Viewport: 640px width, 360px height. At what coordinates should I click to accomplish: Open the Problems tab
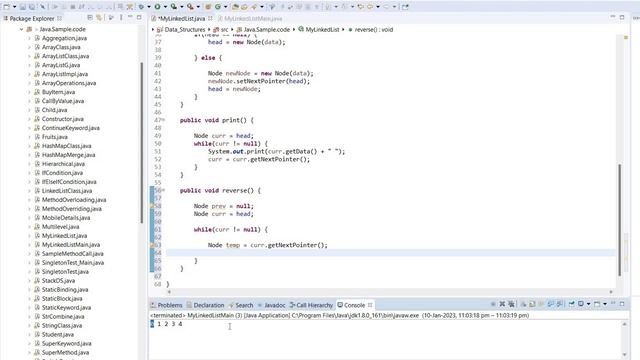167,305
